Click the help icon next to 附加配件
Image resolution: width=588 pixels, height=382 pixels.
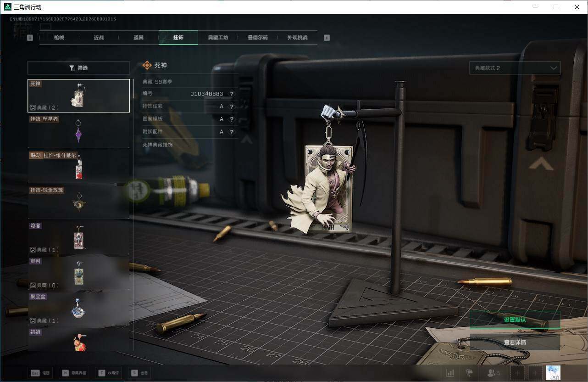tap(232, 131)
